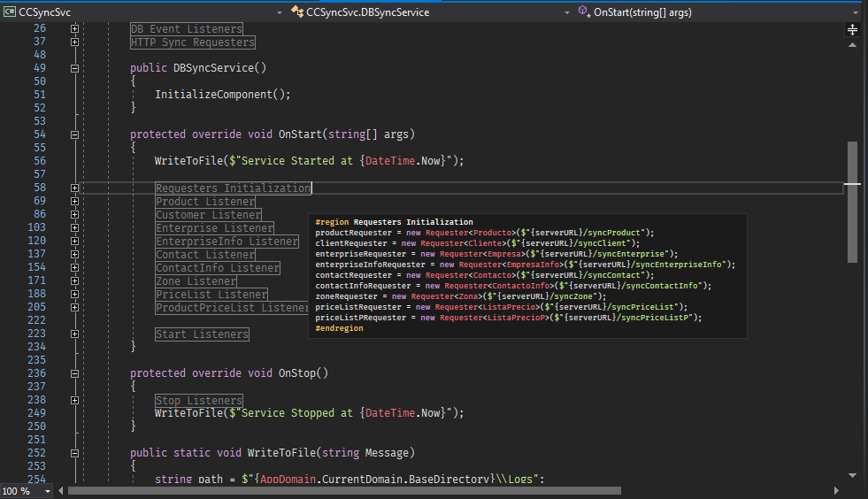This screenshot has width=868, height=499.
Task: Expand the Stop Listeners region
Action: click(74, 401)
